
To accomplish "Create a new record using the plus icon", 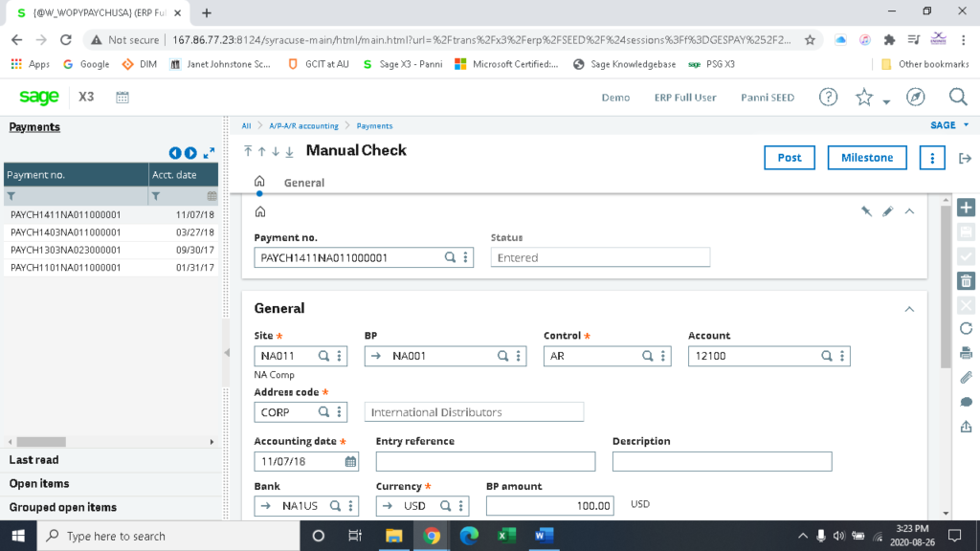I will tap(966, 207).
